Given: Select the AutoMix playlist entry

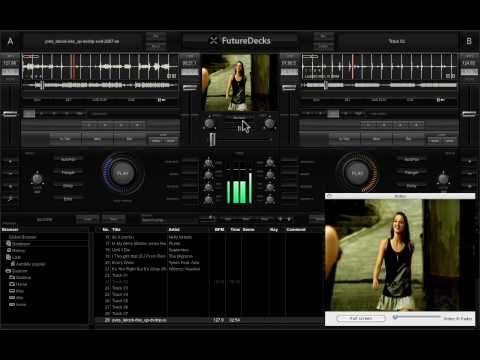Looking at the screenshot, I should pos(30,264).
